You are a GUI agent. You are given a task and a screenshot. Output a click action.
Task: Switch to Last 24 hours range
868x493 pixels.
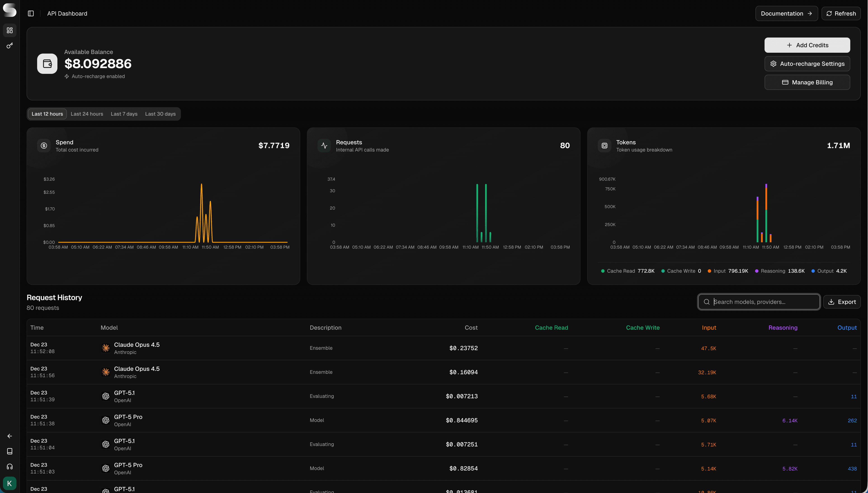coord(87,114)
